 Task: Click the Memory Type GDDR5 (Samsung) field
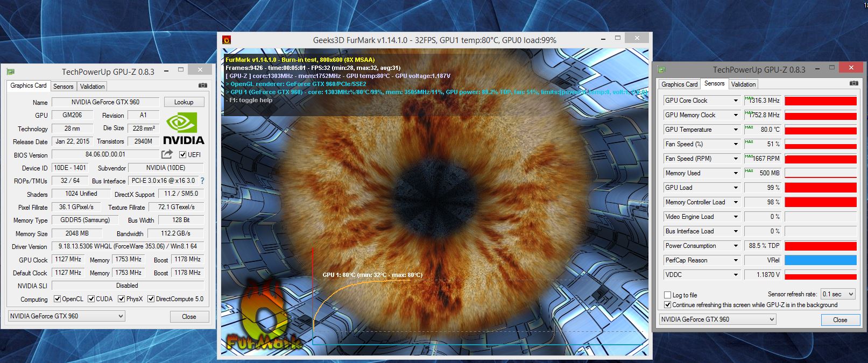pyautogui.click(x=85, y=220)
